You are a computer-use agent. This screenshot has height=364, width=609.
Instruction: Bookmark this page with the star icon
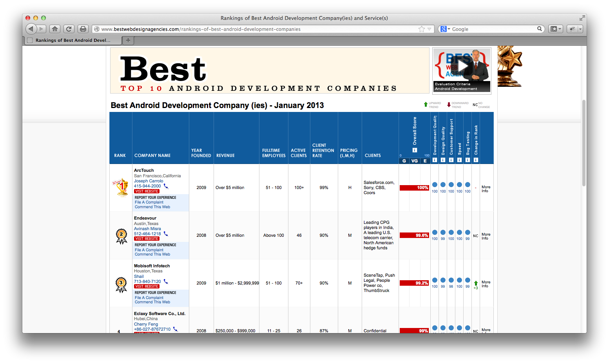click(x=422, y=29)
